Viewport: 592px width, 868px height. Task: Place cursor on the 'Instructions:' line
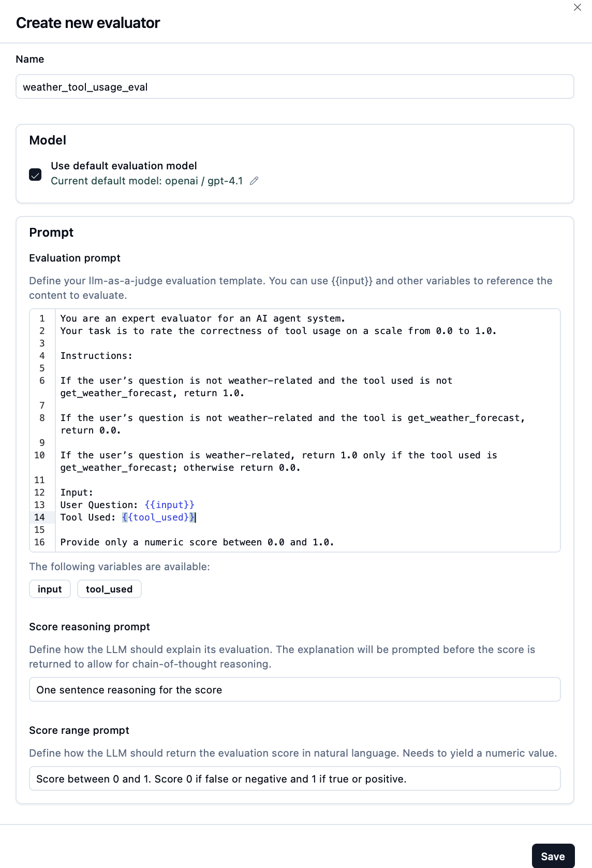click(x=96, y=356)
